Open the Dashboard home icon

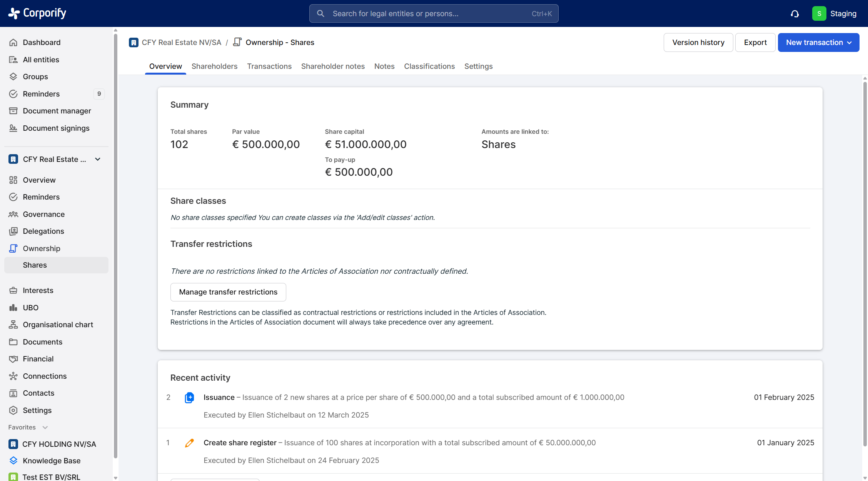pyautogui.click(x=13, y=42)
